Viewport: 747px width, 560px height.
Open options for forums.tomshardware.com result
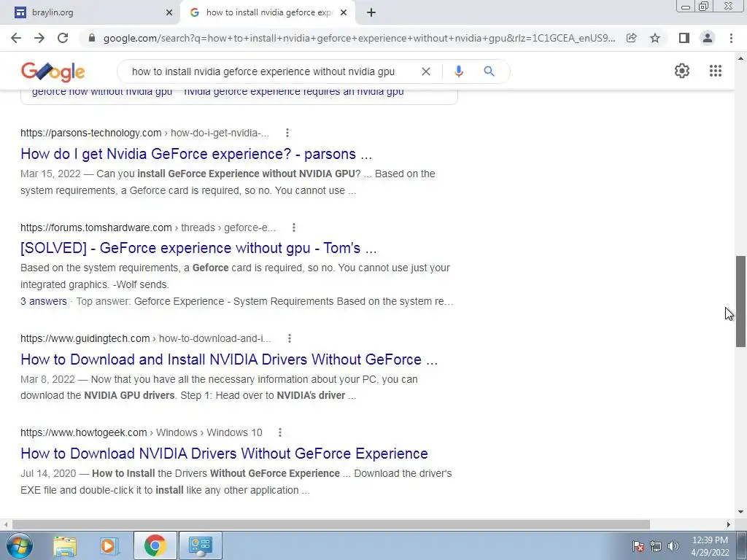[x=294, y=227]
